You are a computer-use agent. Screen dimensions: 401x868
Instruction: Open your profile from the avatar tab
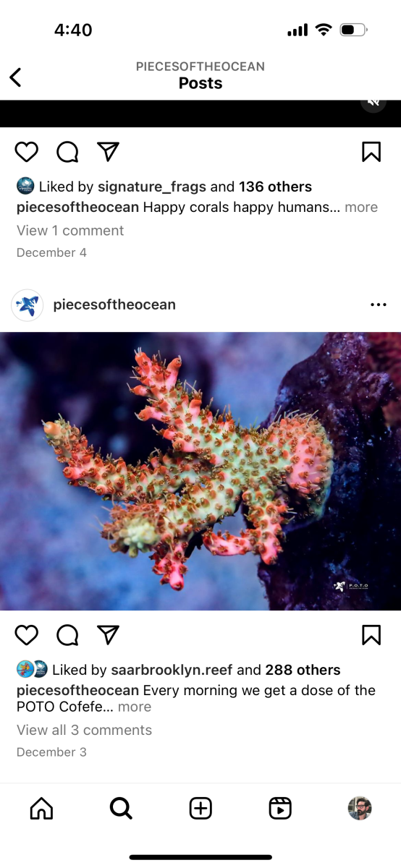(360, 808)
